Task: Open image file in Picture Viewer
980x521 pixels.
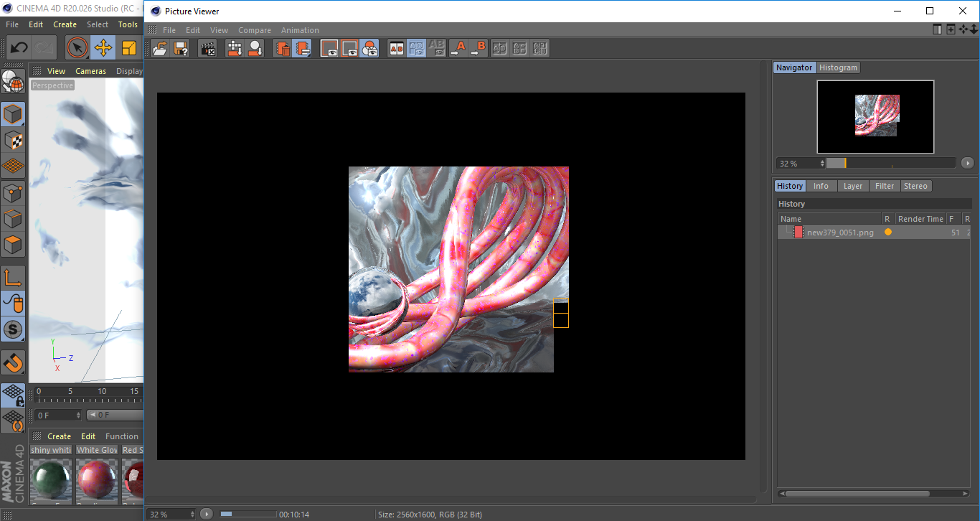Action: (x=161, y=49)
